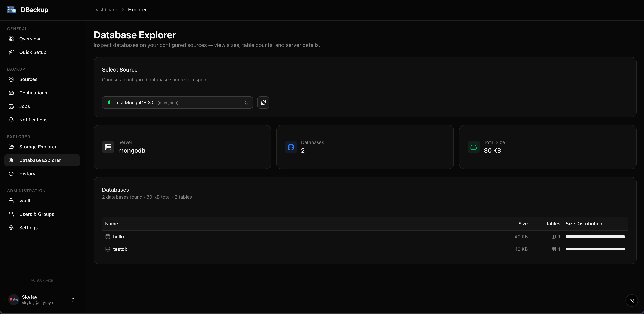Viewport: 644px width, 314px height.
Task: Navigate to Dashboard in breadcrumb
Action: click(x=105, y=9)
